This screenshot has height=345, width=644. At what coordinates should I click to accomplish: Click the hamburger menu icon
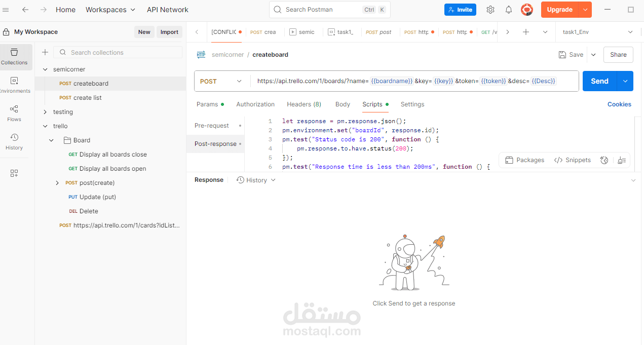point(6,10)
